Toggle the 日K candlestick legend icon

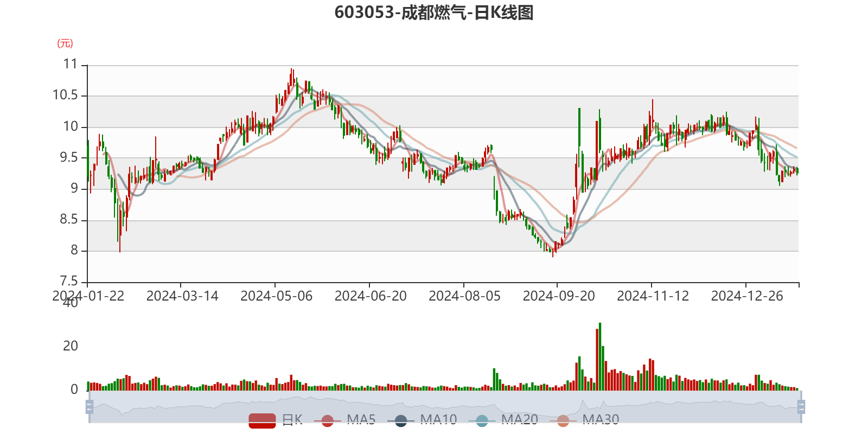click(262, 420)
